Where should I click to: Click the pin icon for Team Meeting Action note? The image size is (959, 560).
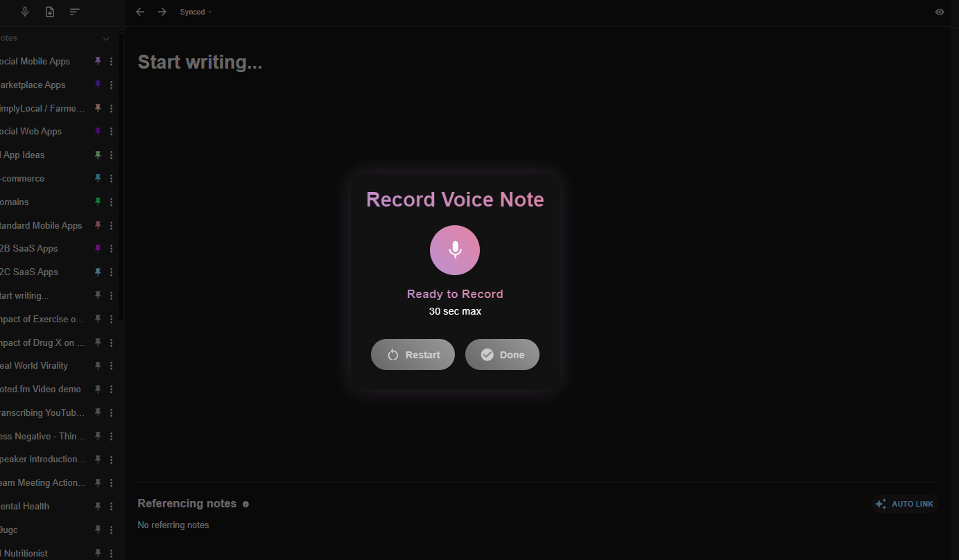tap(98, 482)
